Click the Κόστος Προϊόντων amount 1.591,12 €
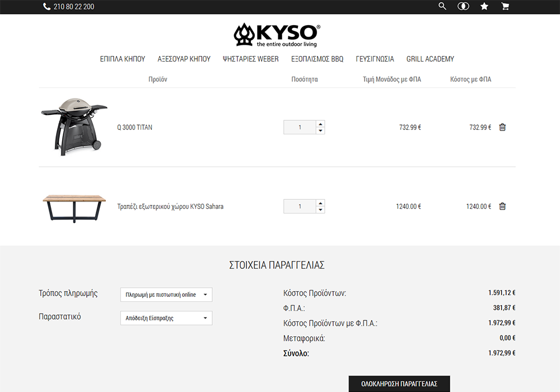Viewport: 560px width, 392px height. 502,293
